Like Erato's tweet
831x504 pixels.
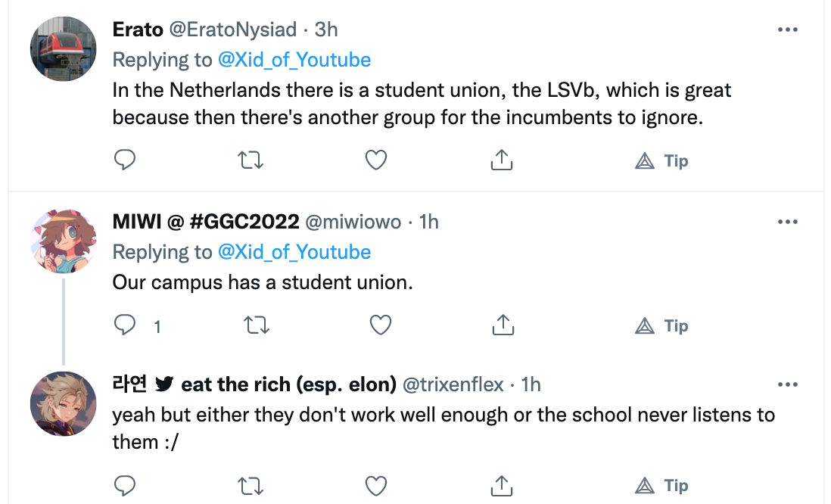point(376,160)
